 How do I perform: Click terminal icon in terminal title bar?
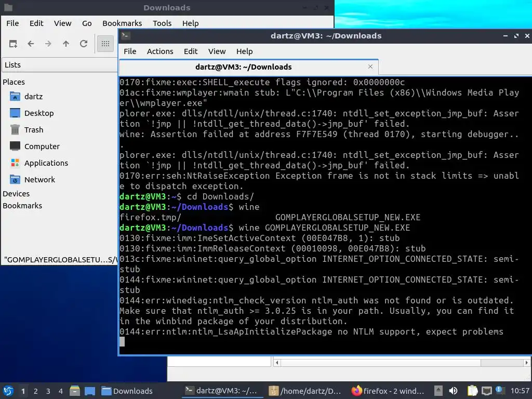(126, 36)
